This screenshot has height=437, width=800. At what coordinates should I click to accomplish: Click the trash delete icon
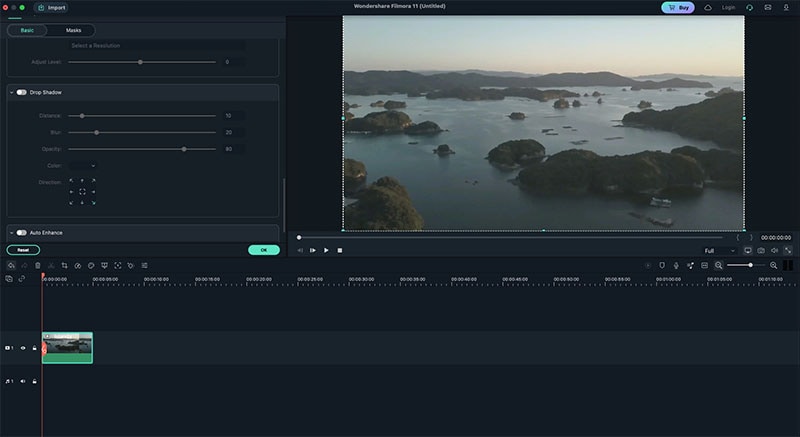(x=38, y=265)
